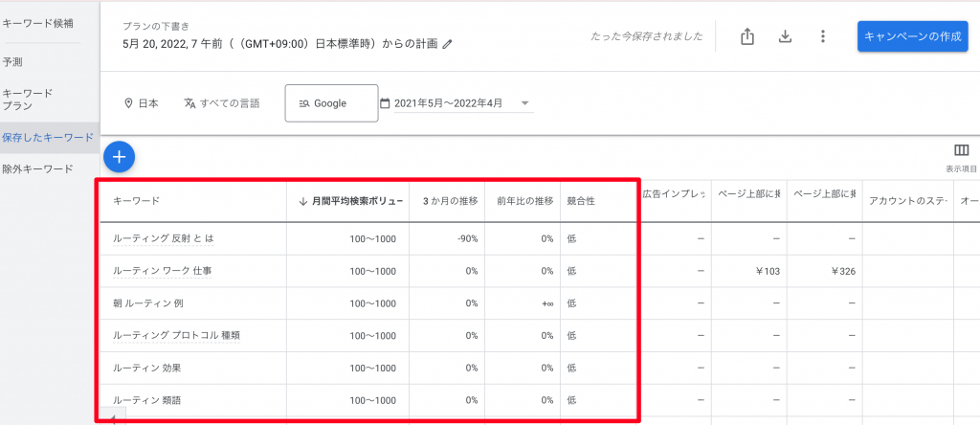This screenshot has width=980, height=425.
Task: Select 保存したキーワード in the sidebar
Action: [x=48, y=138]
